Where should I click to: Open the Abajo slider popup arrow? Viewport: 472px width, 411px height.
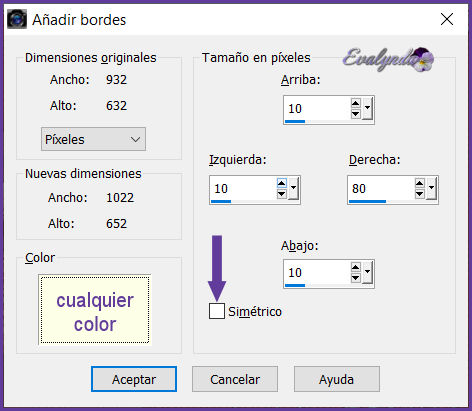coord(367,272)
